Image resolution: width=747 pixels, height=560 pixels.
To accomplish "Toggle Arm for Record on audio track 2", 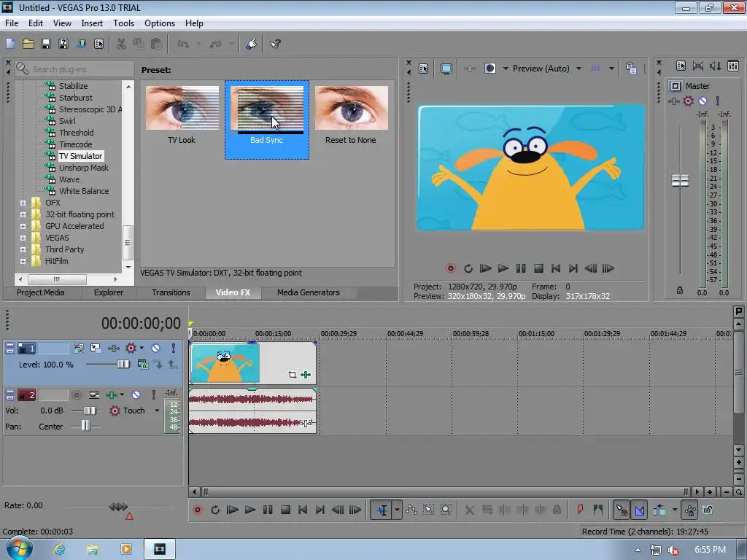I will [76, 394].
